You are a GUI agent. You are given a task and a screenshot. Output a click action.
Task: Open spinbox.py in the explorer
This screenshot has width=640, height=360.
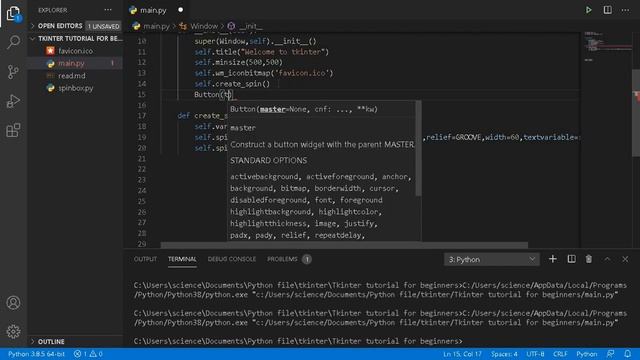(x=76, y=88)
